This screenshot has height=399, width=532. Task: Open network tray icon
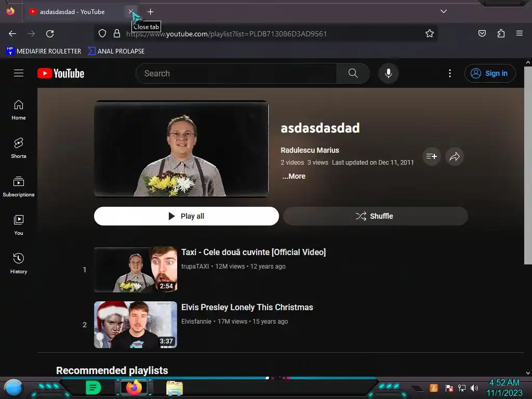[462, 388]
